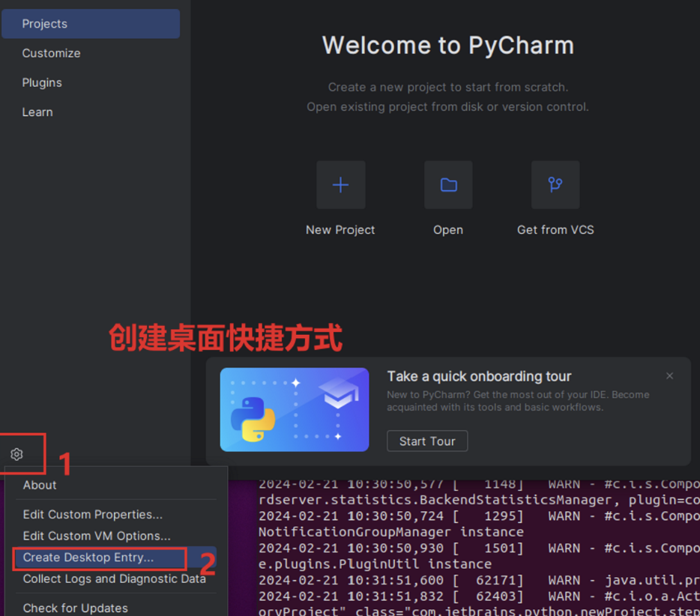This screenshot has height=616, width=700.
Task: Go to the Learn tab
Action: coord(37,112)
